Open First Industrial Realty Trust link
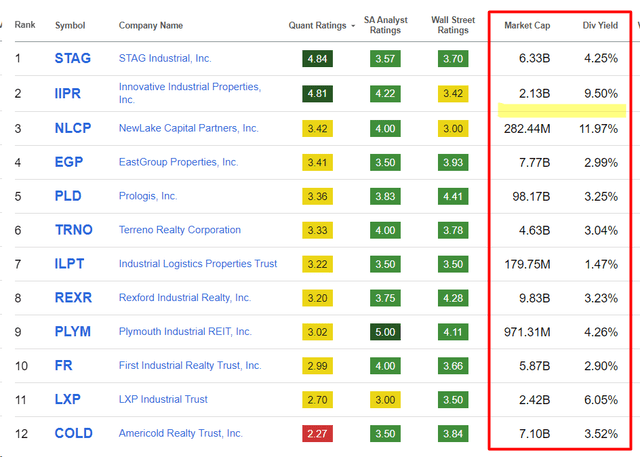This screenshot has height=457, width=640. [x=190, y=365]
